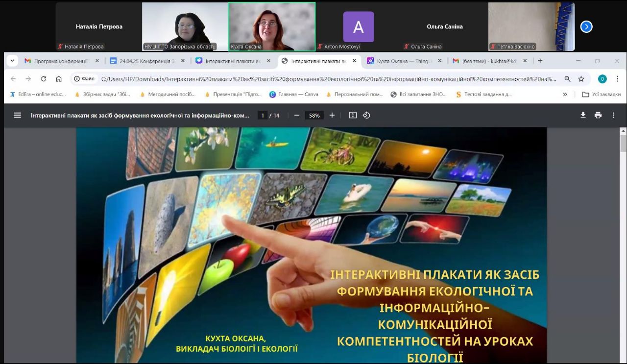The width and height of the screenshot is (627, 364).
Task: Reload the browser page
Action: click(44, 79)
